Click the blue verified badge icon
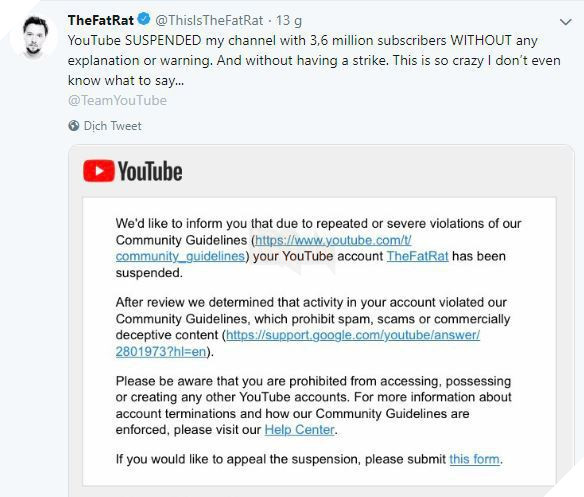 pyautogui.click(x=144, y=19)
